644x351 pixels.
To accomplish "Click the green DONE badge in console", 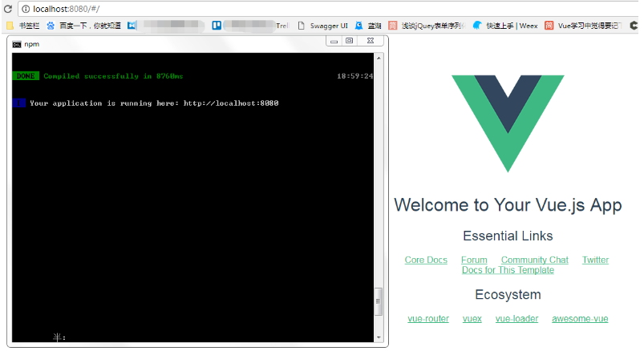I will click(26, 76).
